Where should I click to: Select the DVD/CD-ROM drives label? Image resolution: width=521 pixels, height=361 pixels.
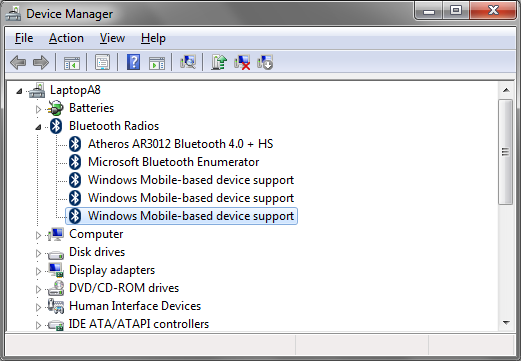click(124, 288)
